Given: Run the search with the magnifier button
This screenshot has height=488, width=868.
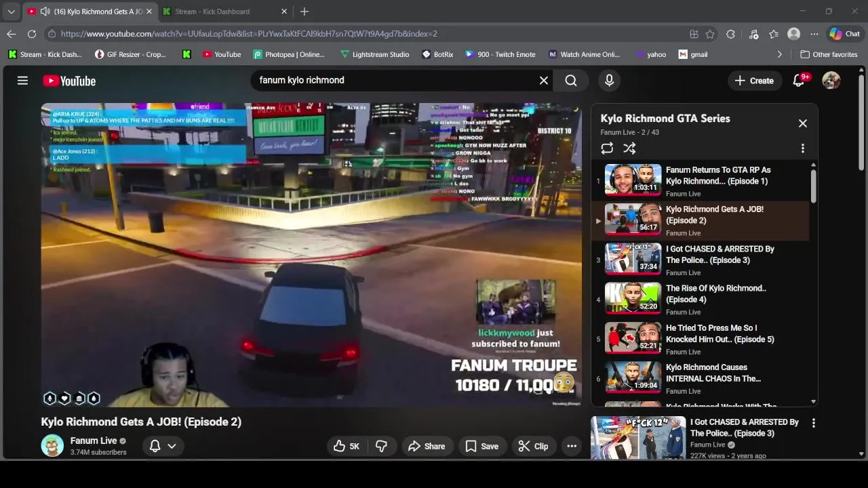Looking at the screenshot, I should [571, 81].
